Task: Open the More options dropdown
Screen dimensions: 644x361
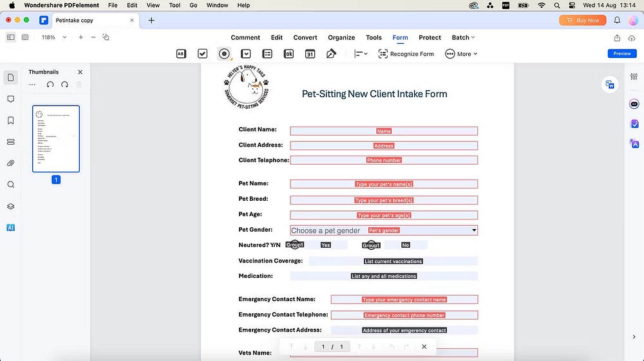Action: (461, 54)
